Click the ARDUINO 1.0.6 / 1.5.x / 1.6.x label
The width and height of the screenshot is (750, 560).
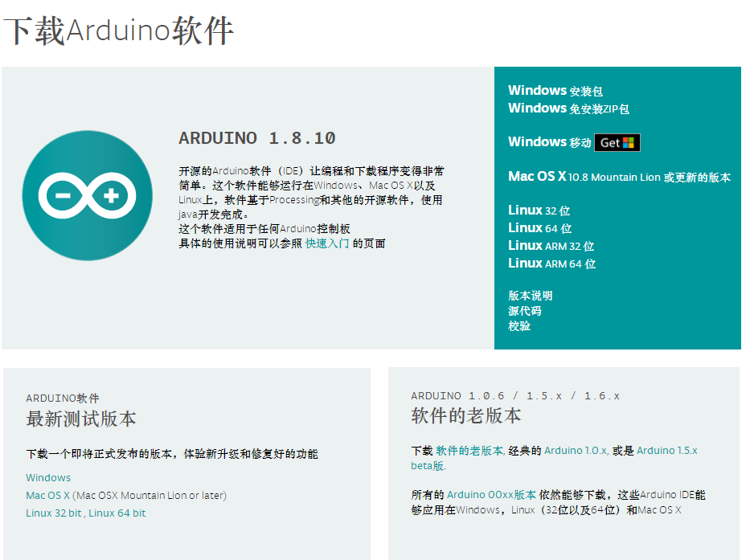(515, 396)
